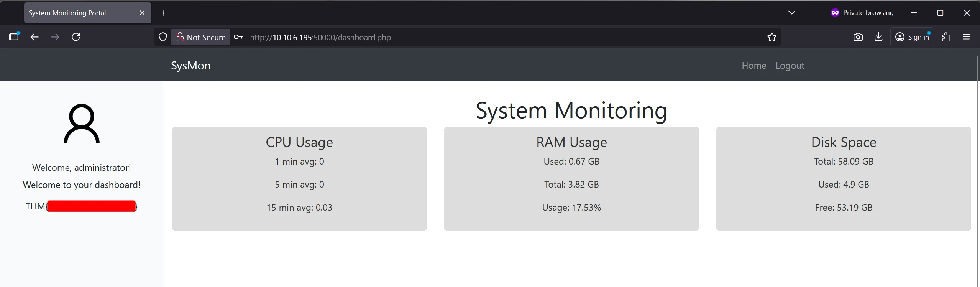980x287 pixels.
Task: Reload the dashboard page
Action: click(76, 37)
